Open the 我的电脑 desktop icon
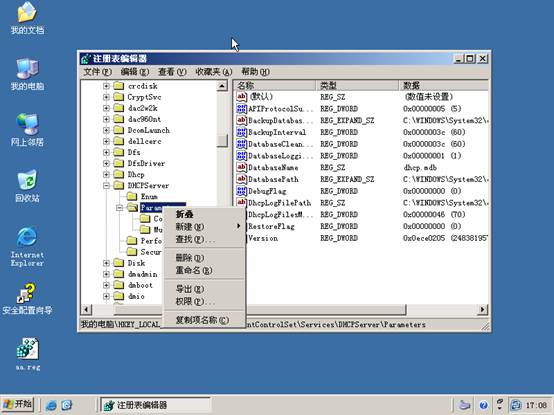The image size is (554, 415). pyautogui.click(x=27, y=74)
